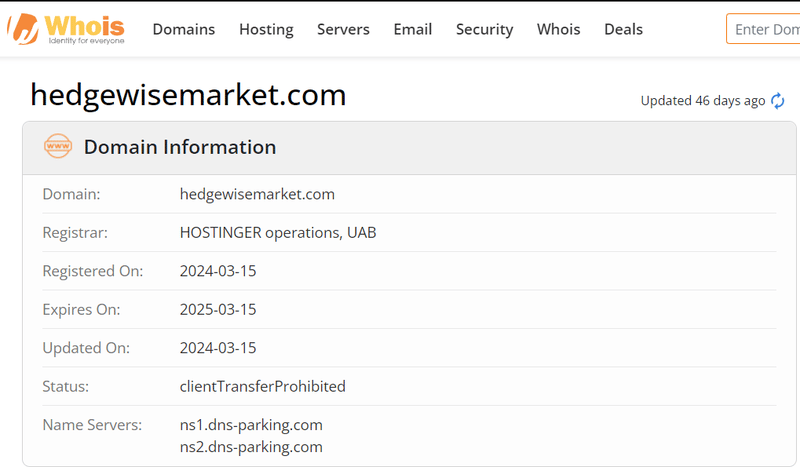Click the 'Domain:' label
Image resolution: width=800 pixels, height=467 pixels.
pos(71,194)
